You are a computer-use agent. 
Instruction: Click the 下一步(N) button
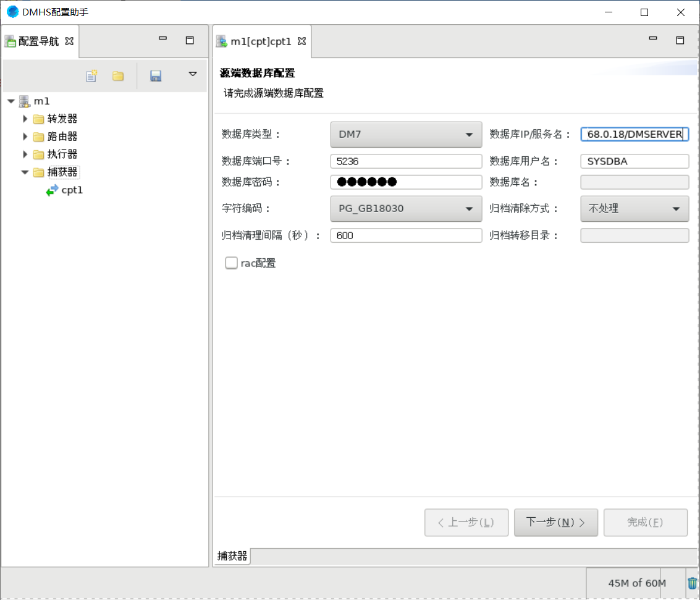pos(555,522)
